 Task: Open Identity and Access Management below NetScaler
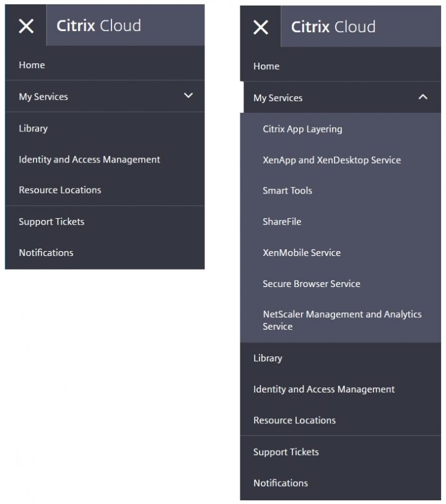(x=324, y=389)
